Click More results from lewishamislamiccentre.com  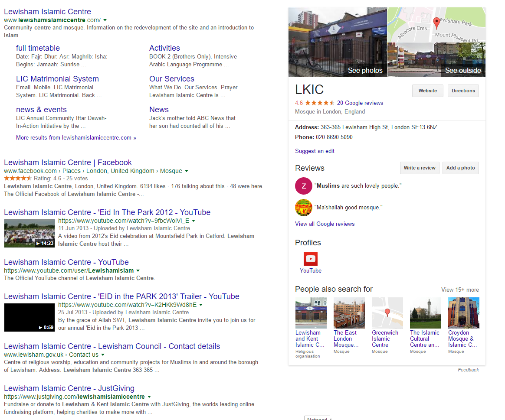tap(76, 138)
